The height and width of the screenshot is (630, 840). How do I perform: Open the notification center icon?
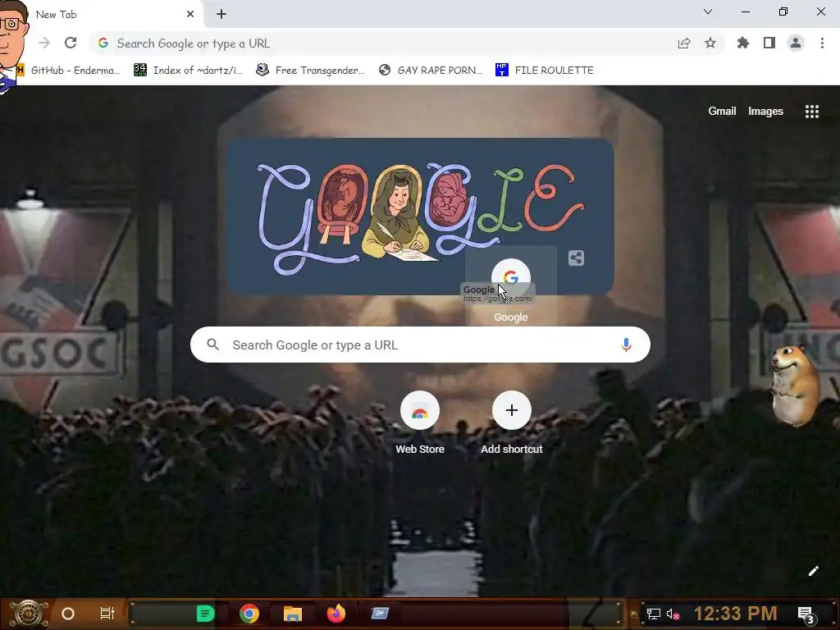pyautogui.click(x=806, y=614)
